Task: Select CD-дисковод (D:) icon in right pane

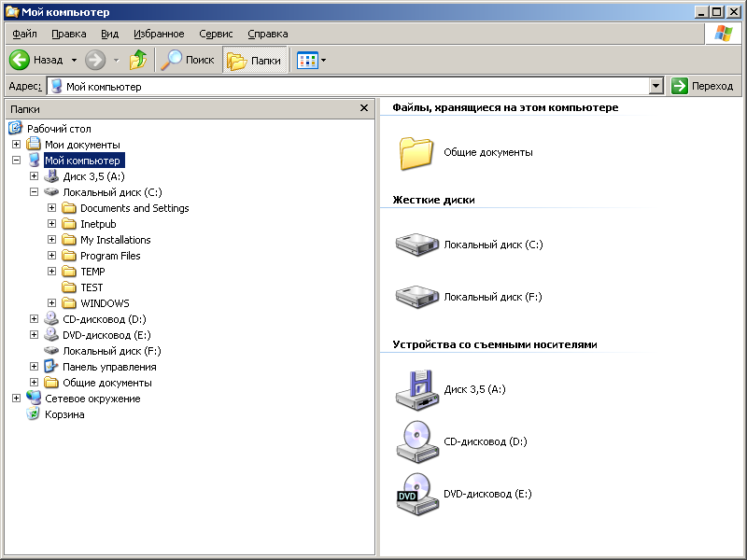Action: click(x=416, y=441)
